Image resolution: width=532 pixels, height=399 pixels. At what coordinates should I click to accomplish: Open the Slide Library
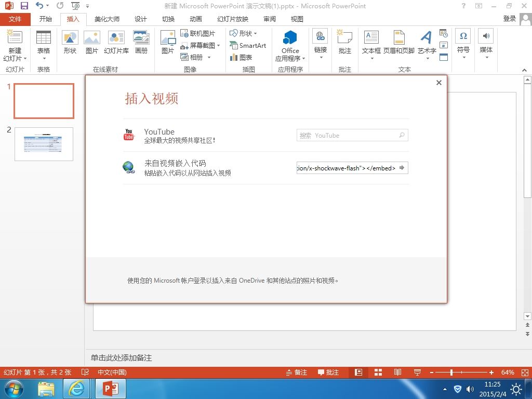116,42
